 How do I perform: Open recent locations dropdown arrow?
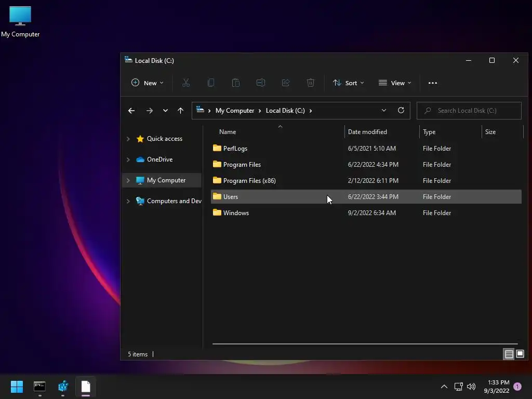tap(165, 111)
